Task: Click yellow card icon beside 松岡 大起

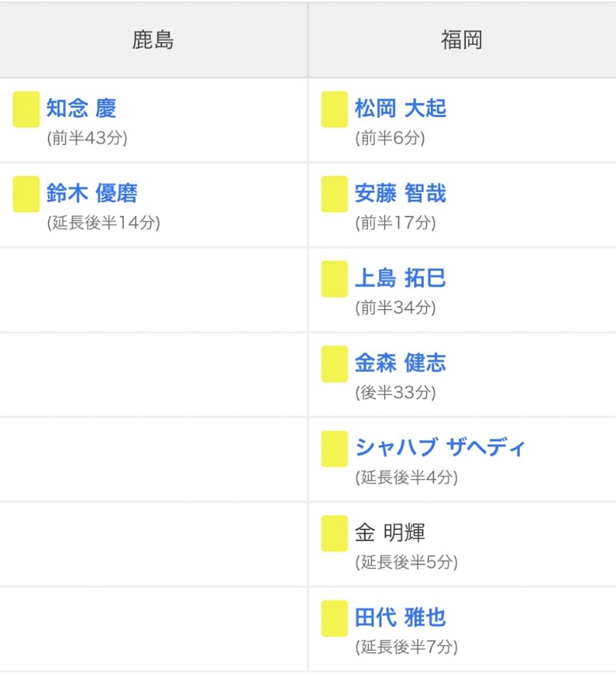Action: click(334, 109)
